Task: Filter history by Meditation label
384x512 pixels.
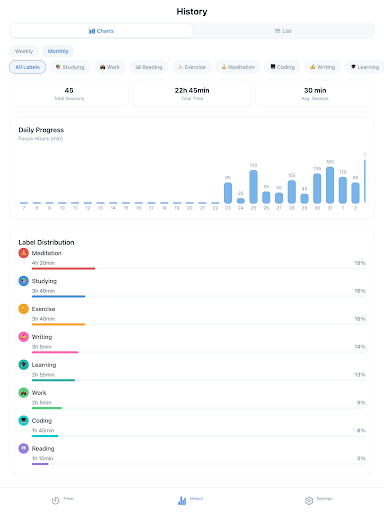Action: (x=238, y=67)
